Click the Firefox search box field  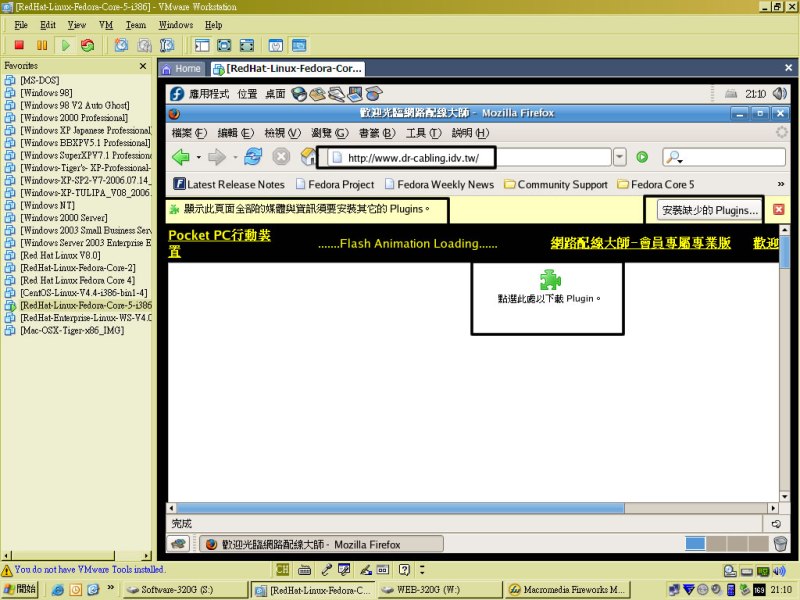click(724, 157)
